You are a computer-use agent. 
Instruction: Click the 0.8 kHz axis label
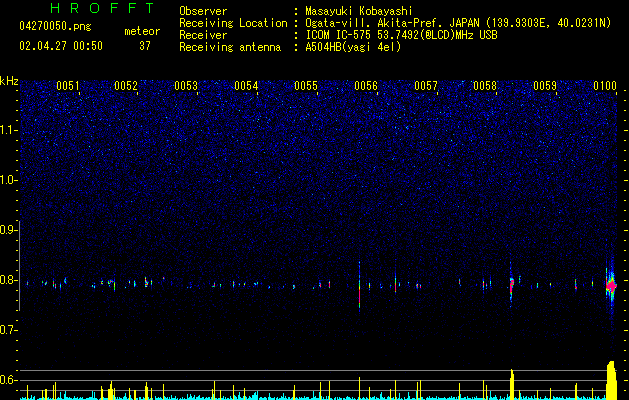pos(9,280)
